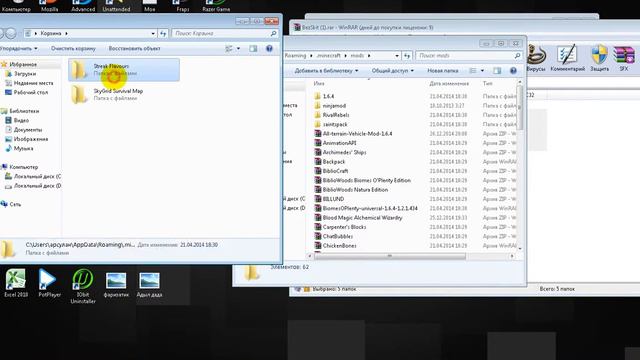Toggle preview pane in Корзина window
640x360 pixels.
coord(253,49)
